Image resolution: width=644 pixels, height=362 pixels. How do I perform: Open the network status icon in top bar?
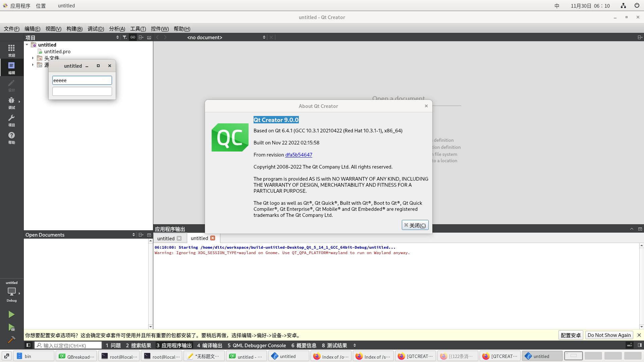click(623, 6)
